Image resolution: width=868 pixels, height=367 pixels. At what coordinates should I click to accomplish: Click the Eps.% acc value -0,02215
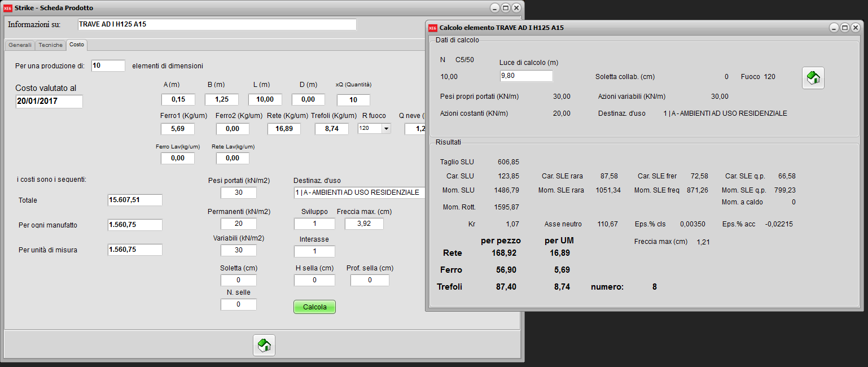[x=779, y=224]
